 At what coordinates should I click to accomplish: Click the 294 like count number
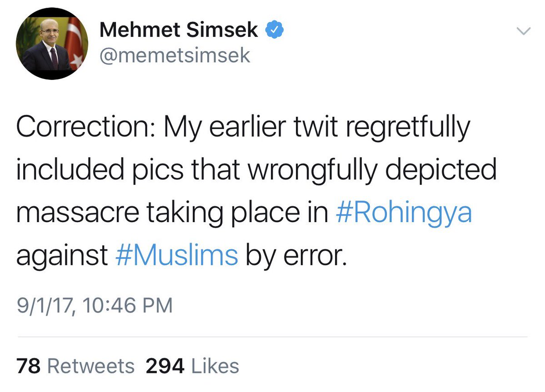click(165, 366)
